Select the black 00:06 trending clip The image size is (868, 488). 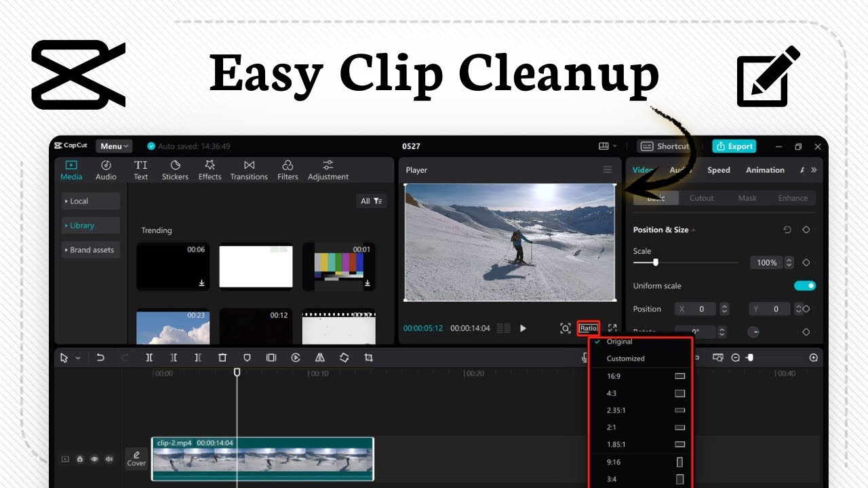pyautogui.click(x=173, y=267)
